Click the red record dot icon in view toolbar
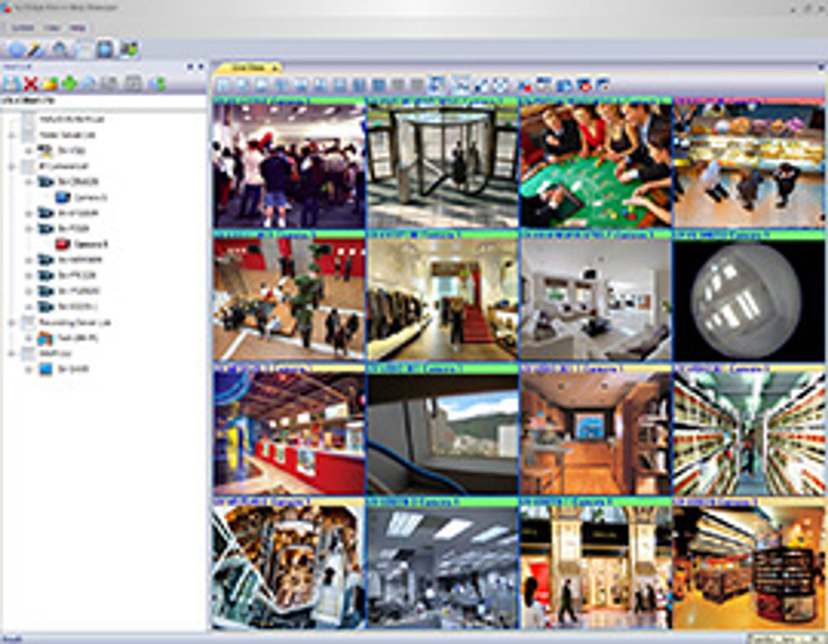828x644 pixels. 524,86
